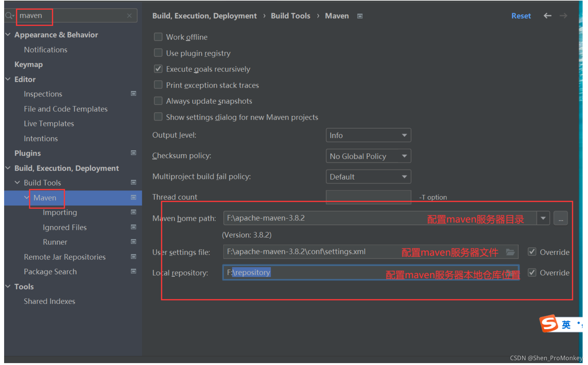Enable Use plugin registry checkbox

(x=158, y=53)
